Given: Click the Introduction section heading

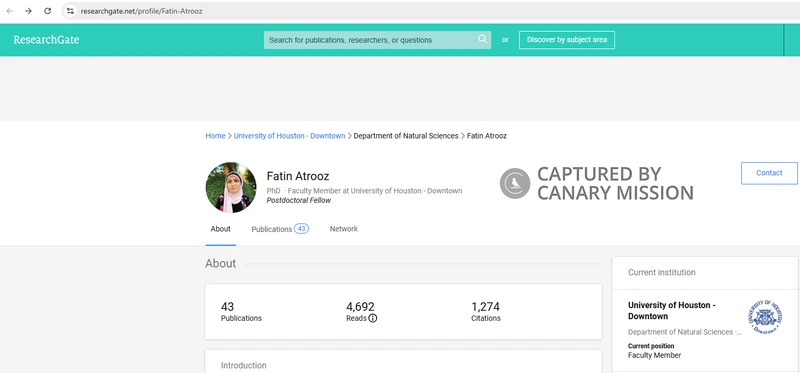Looking at the screenshot, I should 243,365.
